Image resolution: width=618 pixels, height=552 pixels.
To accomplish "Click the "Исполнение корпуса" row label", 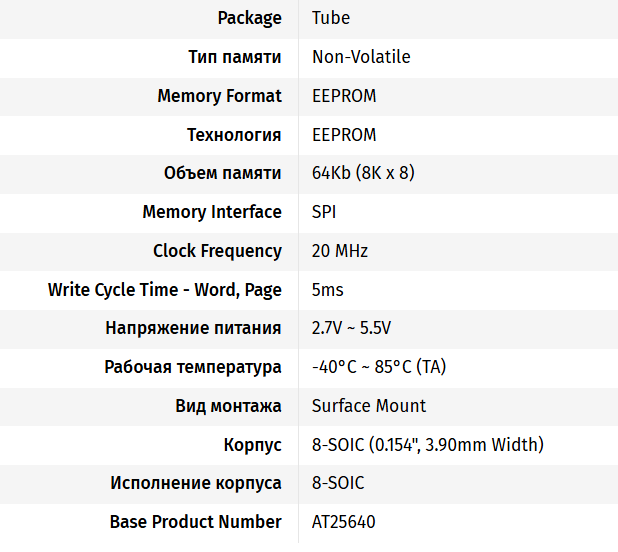I will click(x=196, y=483).
